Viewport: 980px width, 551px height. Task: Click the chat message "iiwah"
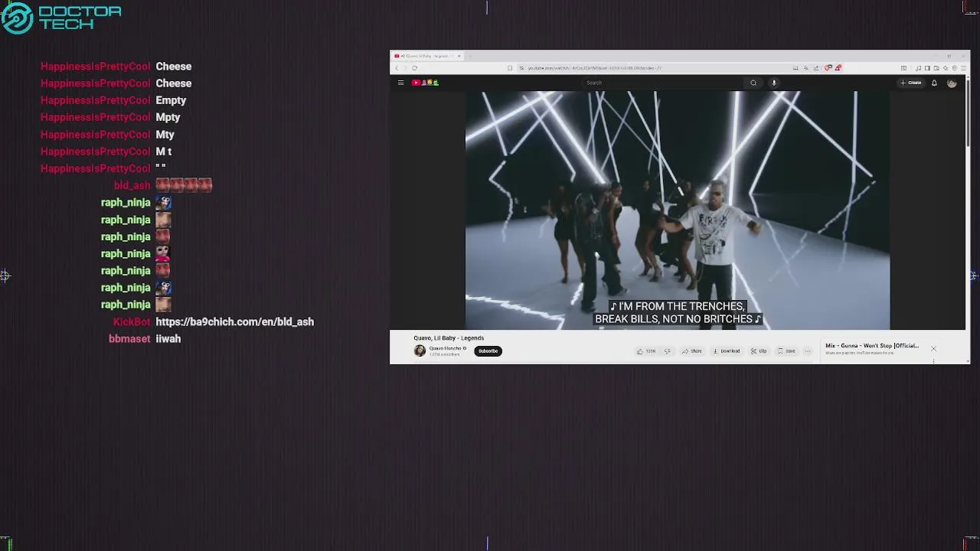point(168,339)
